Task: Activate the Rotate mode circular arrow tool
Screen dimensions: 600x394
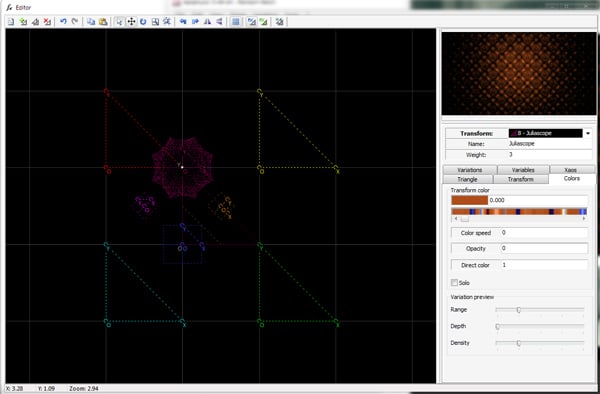Action: tap(143, 22)
